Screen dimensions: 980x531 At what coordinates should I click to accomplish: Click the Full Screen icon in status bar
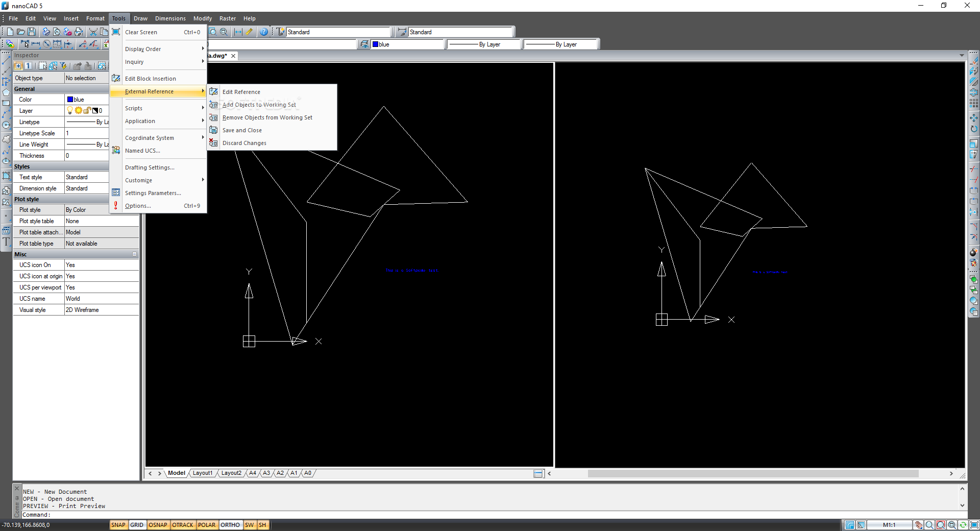click(x=974, y=525)
